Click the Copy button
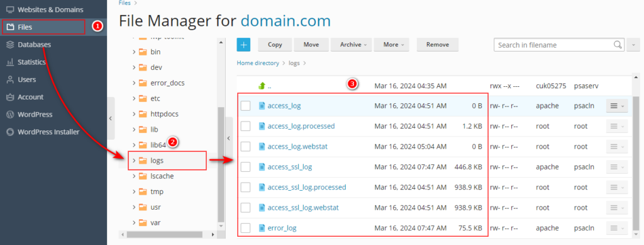 click(x=275, y=44)
